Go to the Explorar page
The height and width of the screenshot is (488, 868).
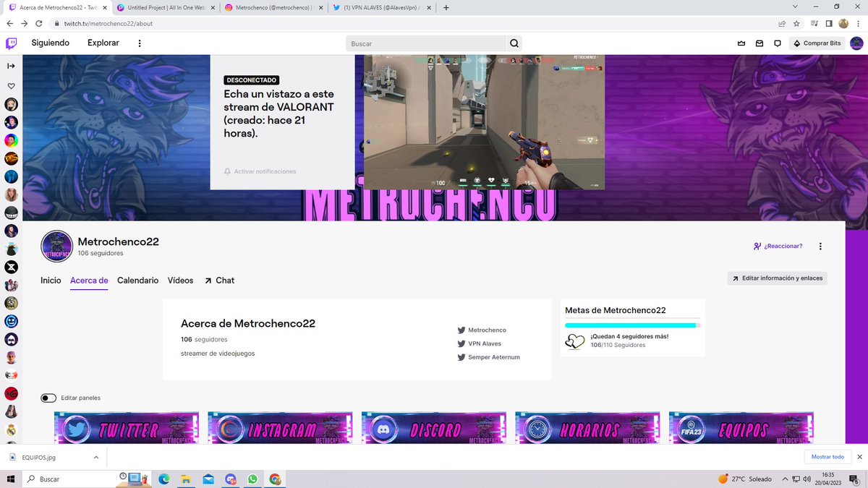pyautogui.click(x=103, y=43)
